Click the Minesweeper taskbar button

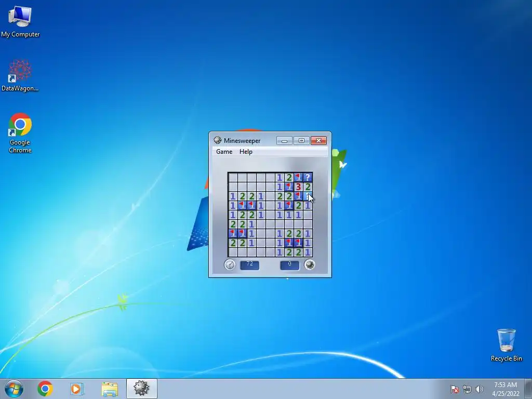click(141, 389)
